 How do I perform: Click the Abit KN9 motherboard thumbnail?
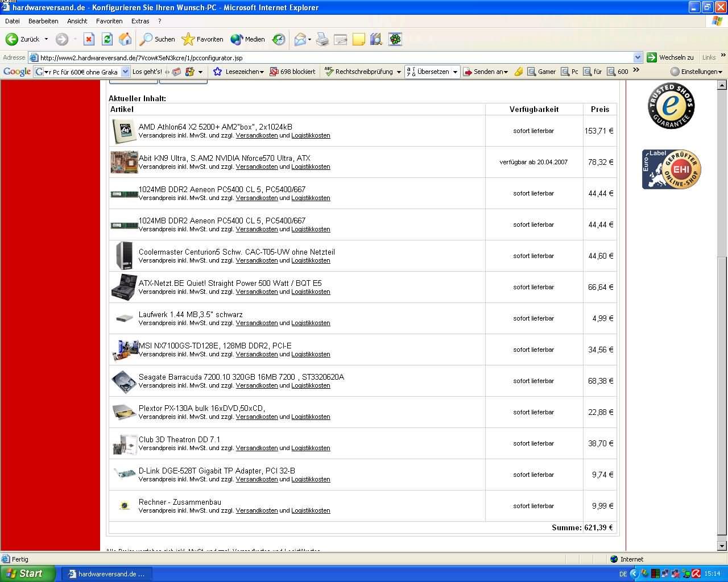(x=124, y=162)
